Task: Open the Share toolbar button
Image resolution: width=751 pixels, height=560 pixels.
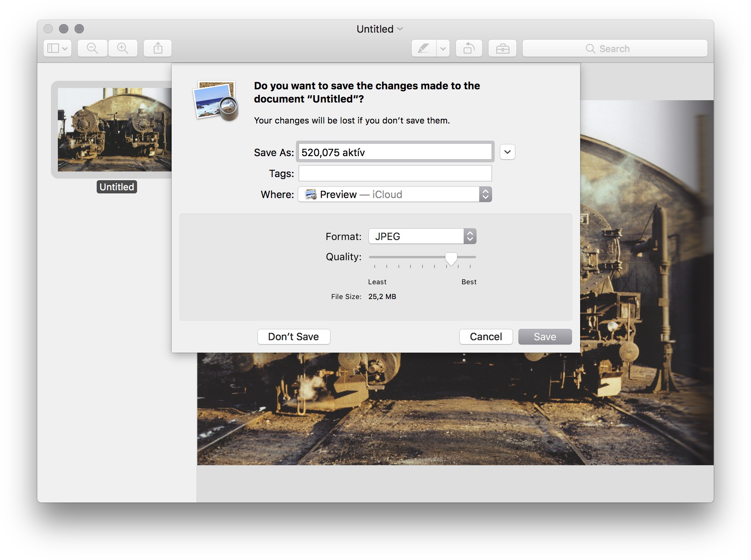Action: coord(158,48)
